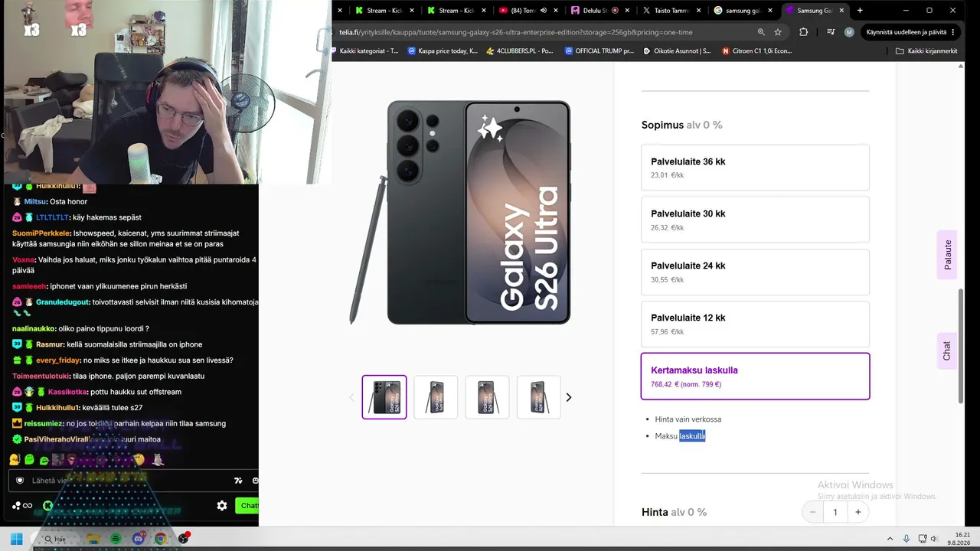Open the volume tray icon
Image resolution: width=980 pixels, height=551 pixels.
(x=934, y=539)
